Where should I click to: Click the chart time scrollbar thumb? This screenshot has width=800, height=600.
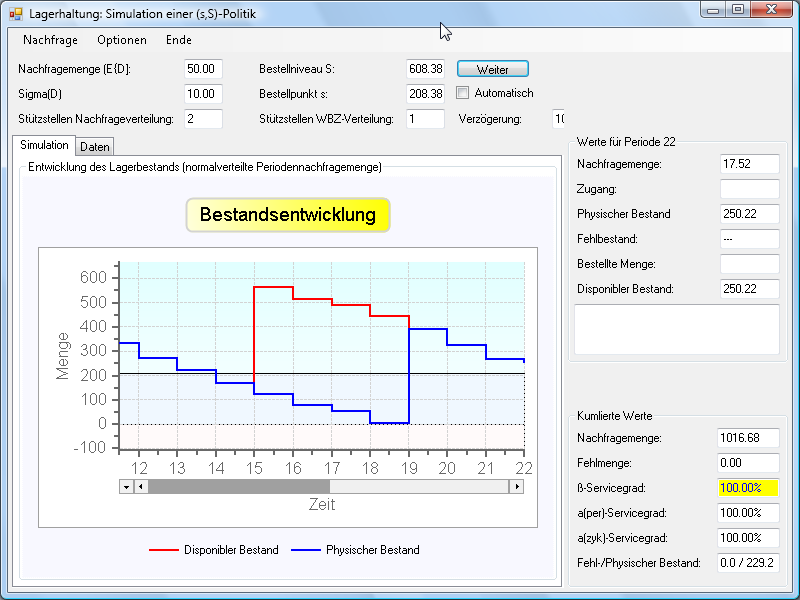[x=238, y=487]
